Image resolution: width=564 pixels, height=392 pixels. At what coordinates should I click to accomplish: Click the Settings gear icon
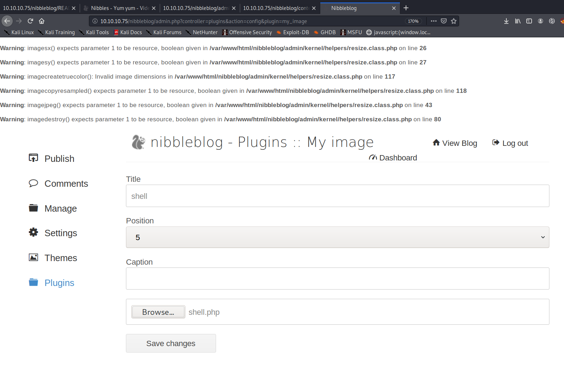coord(33,232)
